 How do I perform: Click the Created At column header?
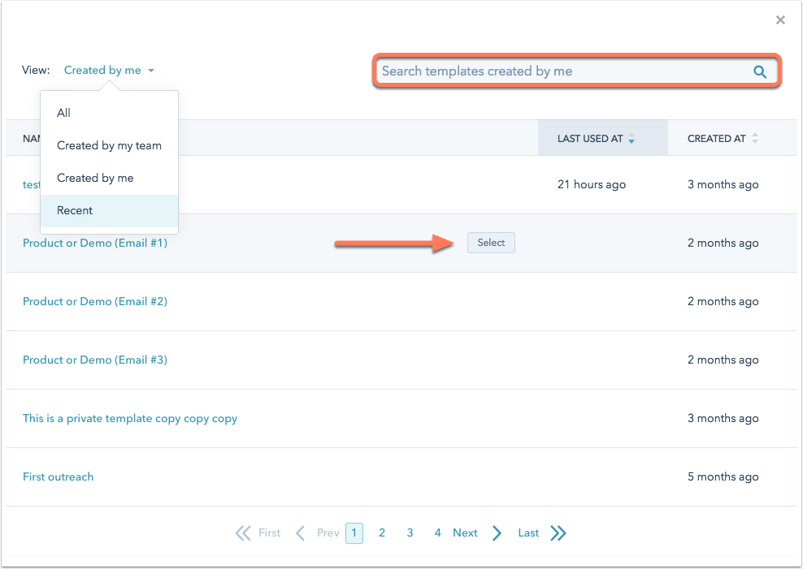732,138
